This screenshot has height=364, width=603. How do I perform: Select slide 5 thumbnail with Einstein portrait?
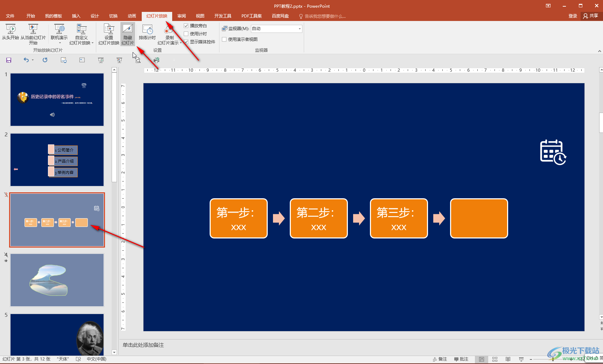[57, 334]
